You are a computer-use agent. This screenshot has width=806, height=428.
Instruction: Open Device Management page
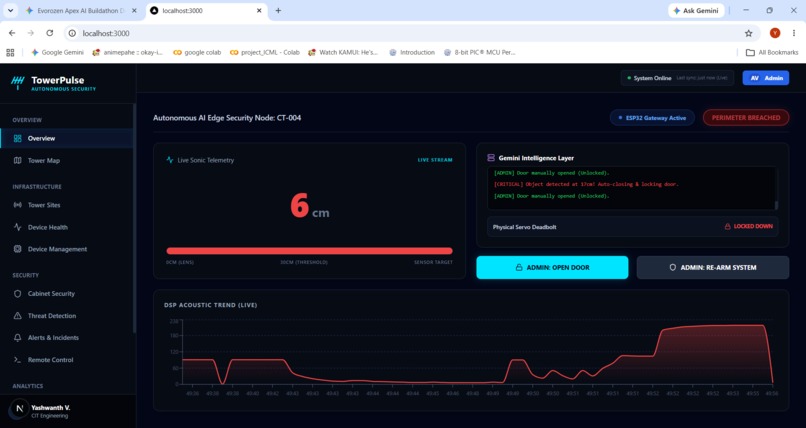[67, 249]
